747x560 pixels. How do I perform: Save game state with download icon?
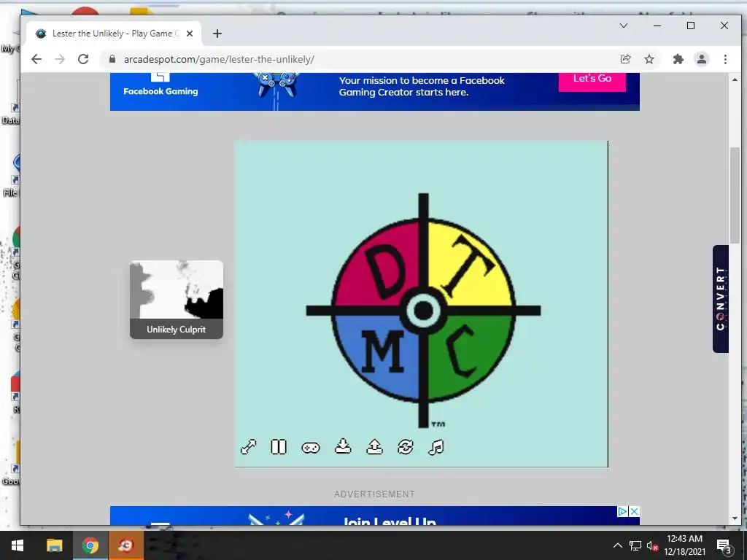343,446
